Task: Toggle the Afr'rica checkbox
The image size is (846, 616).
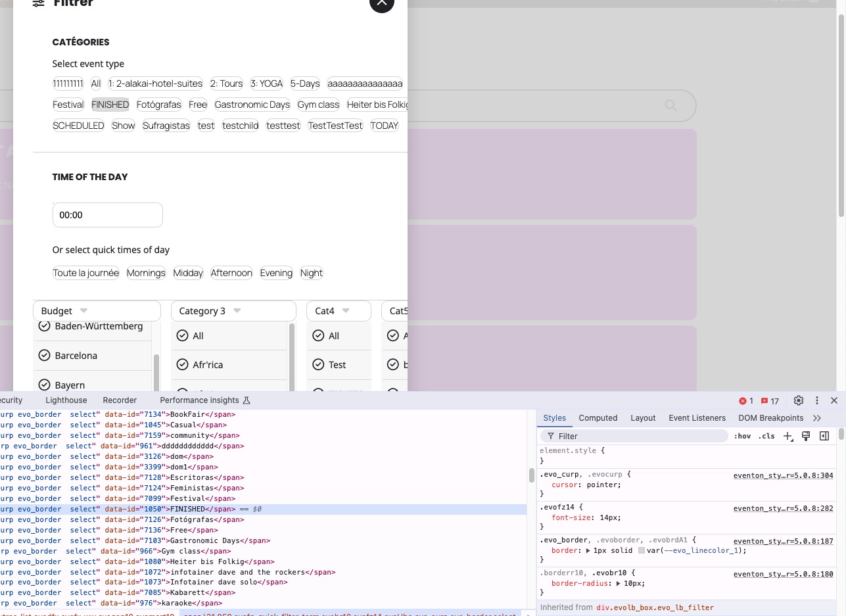Action: pyautogui.click(x=183, y=365)
